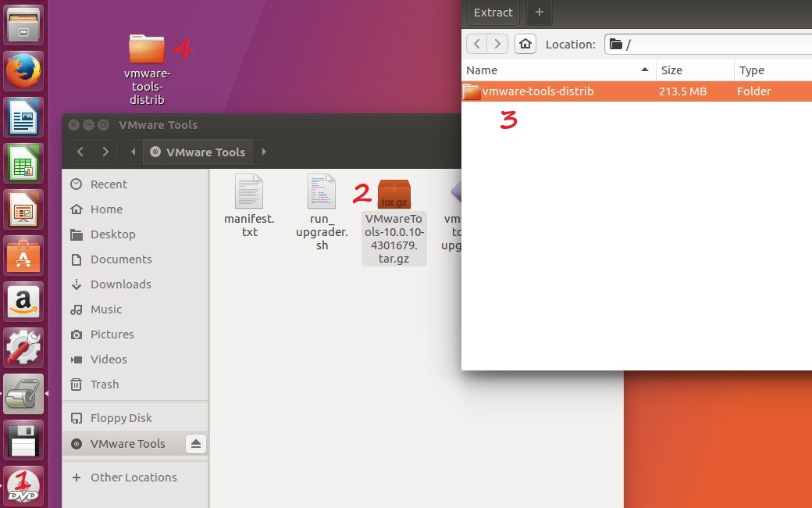Click the floppy disk icon in the dock

[x=23, y=441]
